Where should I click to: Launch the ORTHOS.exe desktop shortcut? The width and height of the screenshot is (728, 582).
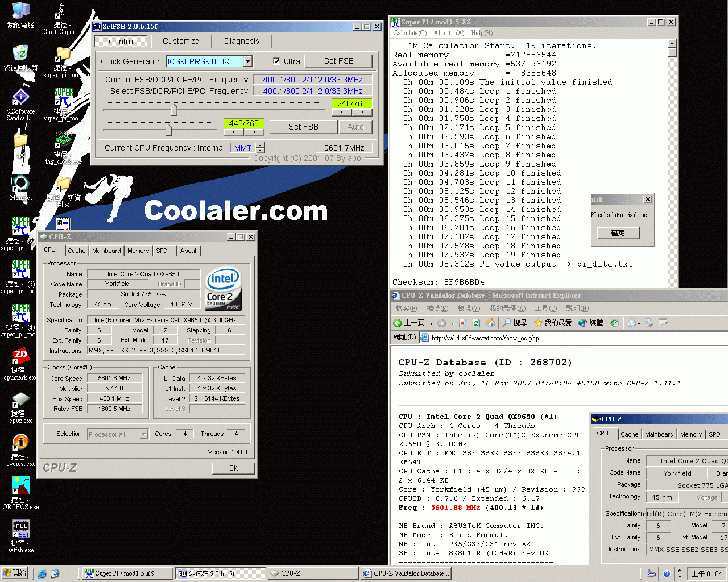pyautogui.click(x=20, y=493)
